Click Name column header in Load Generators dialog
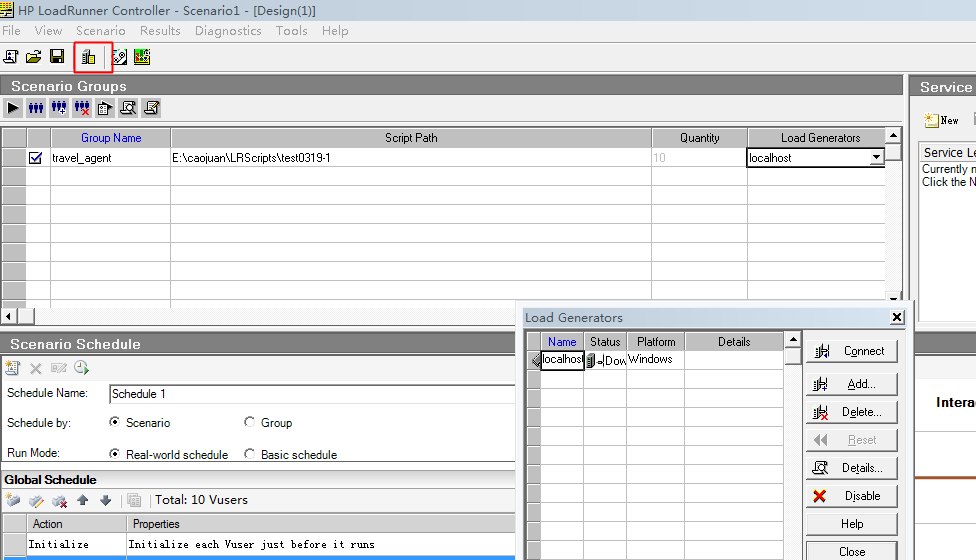The width and height of the screenshot is (976, 560). click(x=562, y=342)
